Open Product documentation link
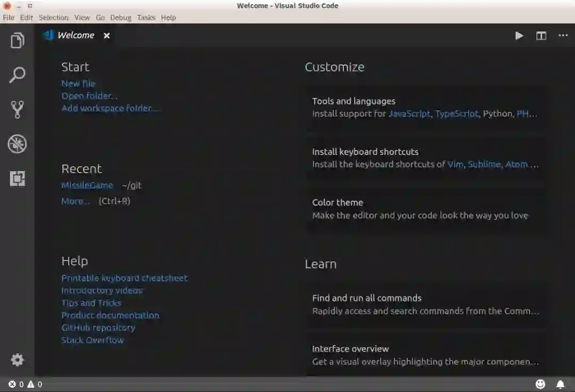Screen dimensions: 575x392 point(110,315)
